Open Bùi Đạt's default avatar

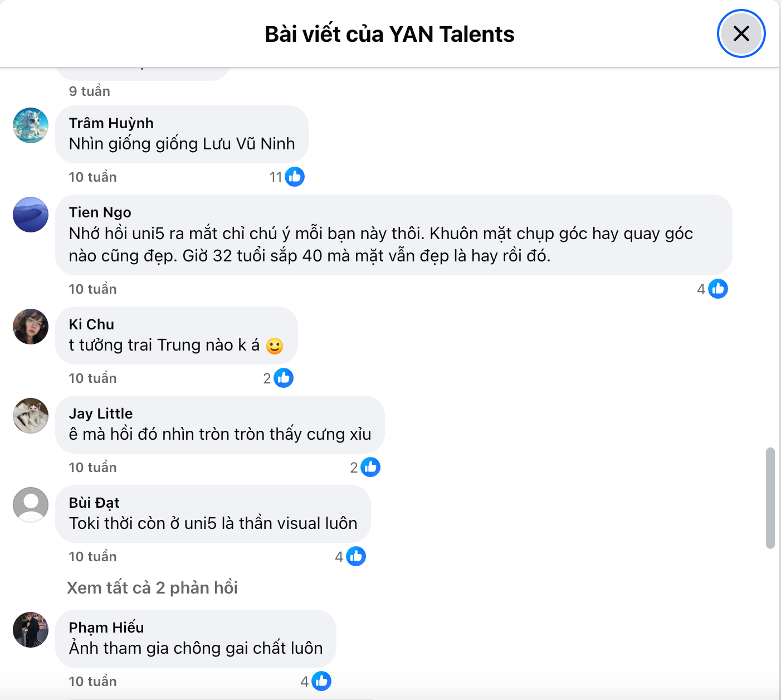coord(31,505)
